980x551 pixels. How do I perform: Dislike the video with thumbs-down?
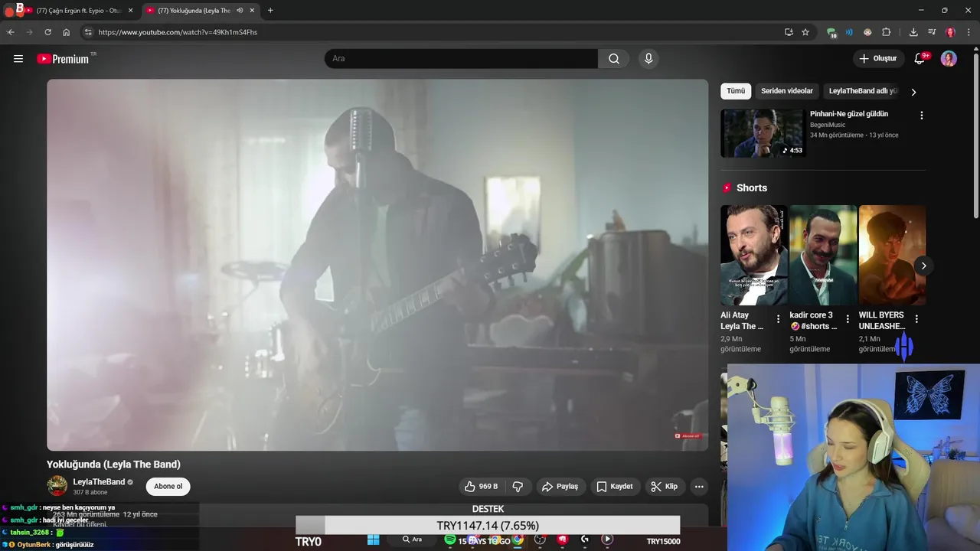(x=518, y=487)
